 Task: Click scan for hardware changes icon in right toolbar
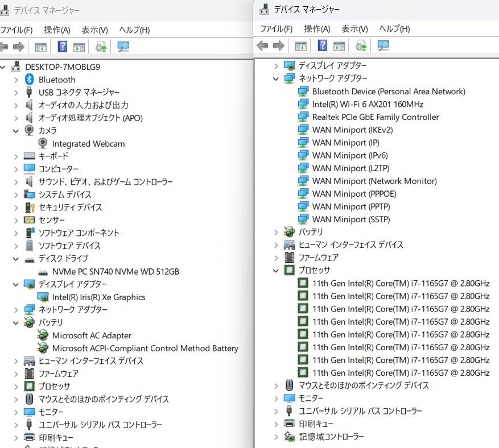pos(383,45)
